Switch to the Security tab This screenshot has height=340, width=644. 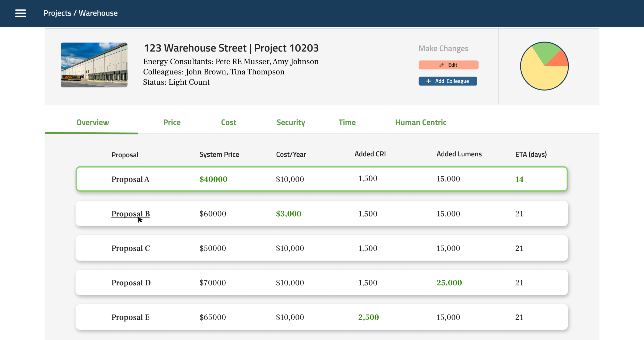(x=291, y=122)
